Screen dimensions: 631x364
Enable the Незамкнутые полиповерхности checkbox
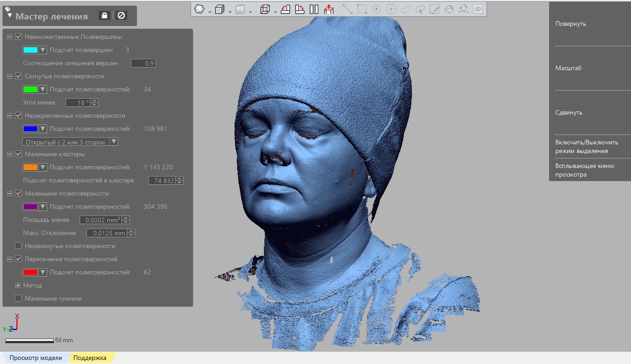tap(19, 246)
